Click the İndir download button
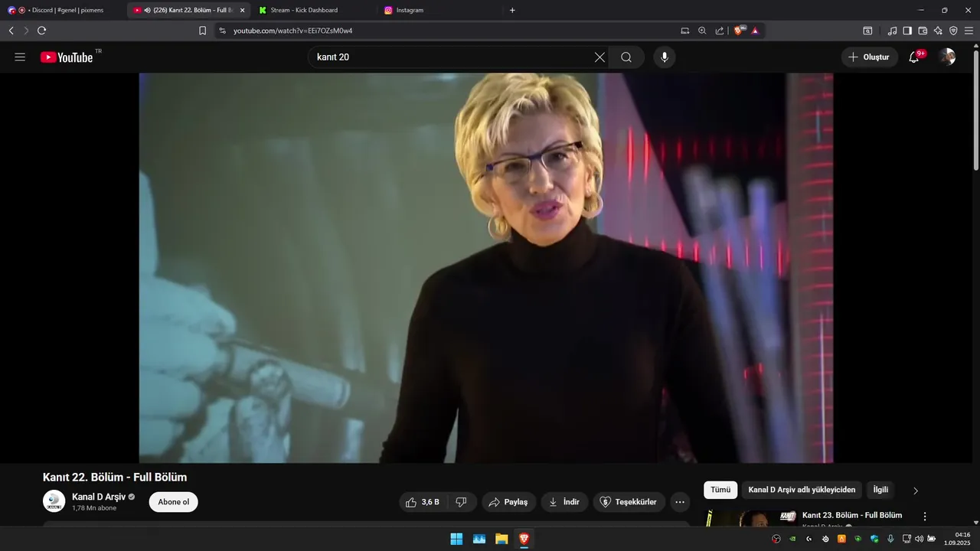Image resolution: width=980 pixels, height=551 pixels. (x=564, y=502)
